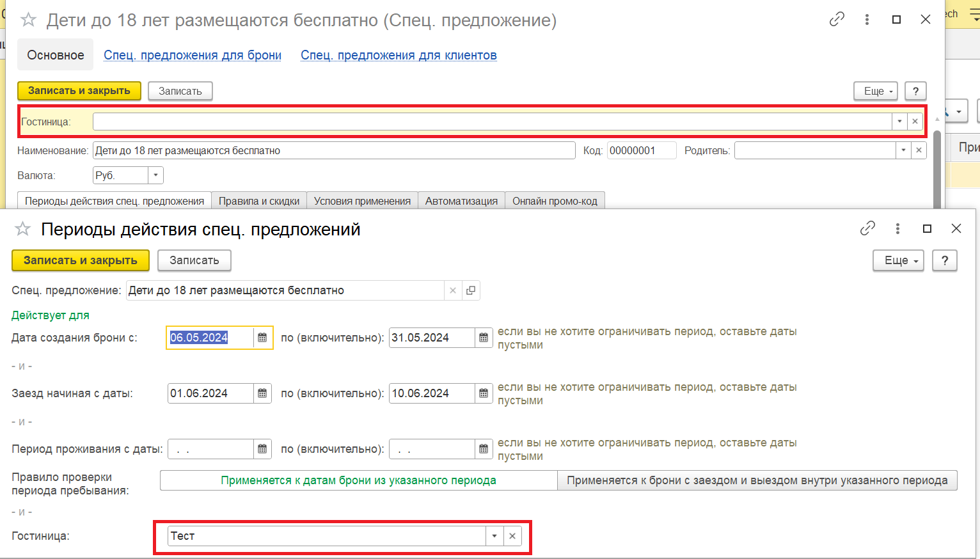Open help '?' in the periods window

click(x=945, y=260)
